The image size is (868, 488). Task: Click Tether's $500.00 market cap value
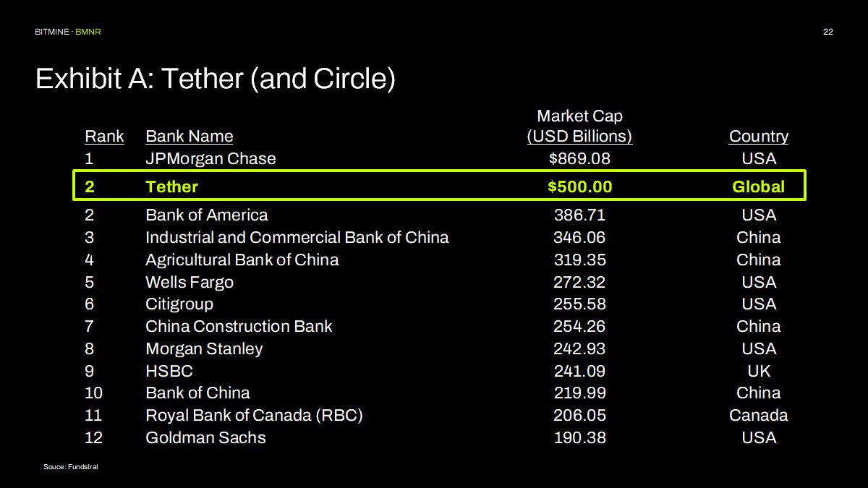tap(579, 187)
